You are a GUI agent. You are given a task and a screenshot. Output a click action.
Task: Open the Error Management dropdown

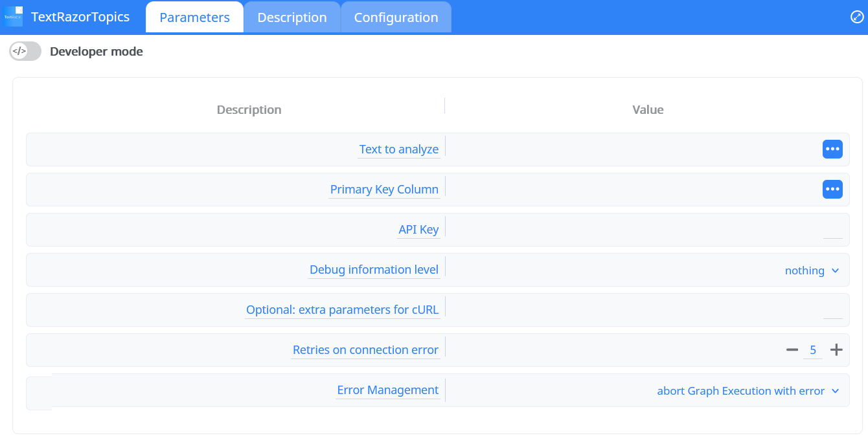pos(748,391)
